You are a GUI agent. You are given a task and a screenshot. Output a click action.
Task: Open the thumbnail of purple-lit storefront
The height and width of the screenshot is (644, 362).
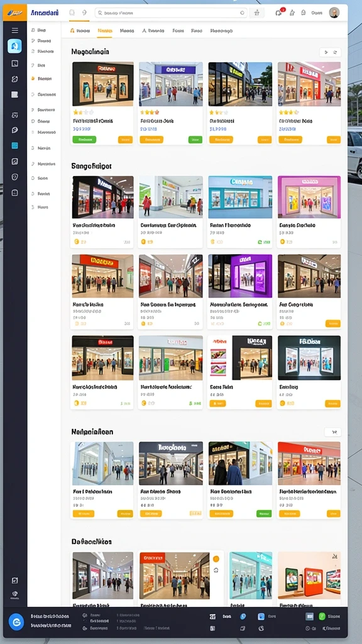coord(240,276)
